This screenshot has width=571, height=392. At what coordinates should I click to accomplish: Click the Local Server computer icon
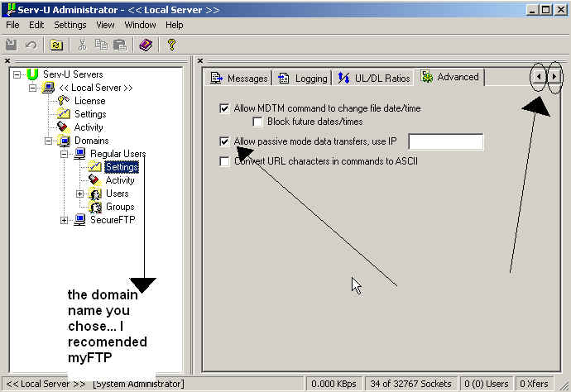click(x=49, y=88)
